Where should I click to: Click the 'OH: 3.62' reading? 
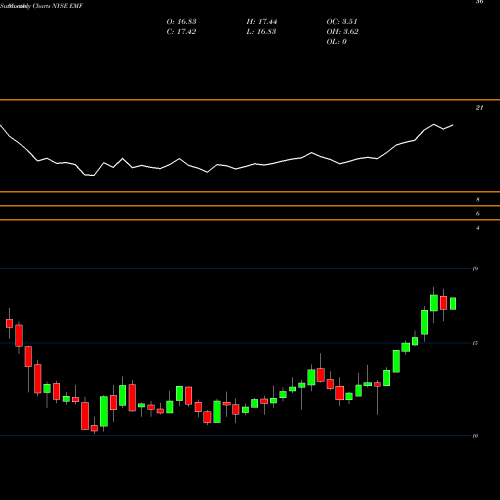pos(342,32)
